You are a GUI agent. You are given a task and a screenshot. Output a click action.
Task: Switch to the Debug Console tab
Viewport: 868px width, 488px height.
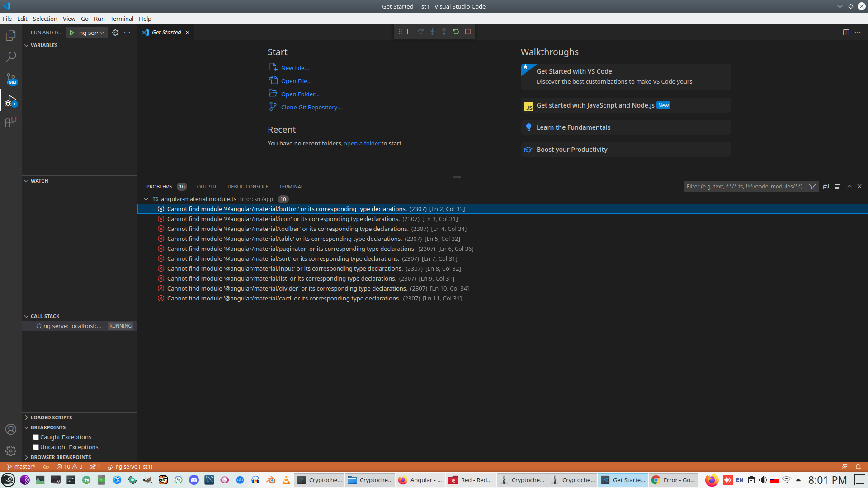point(248,187)
